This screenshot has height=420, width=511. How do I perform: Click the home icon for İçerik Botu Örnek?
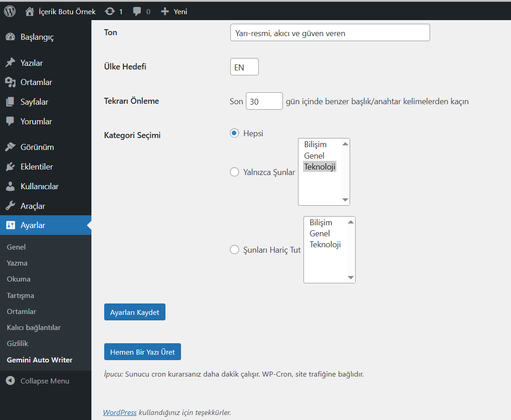(30, 12)
